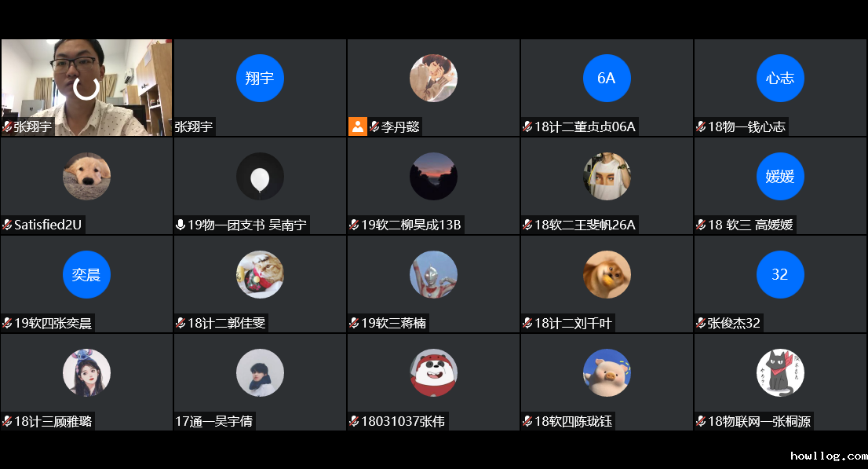
Task: Select the Ultraman avatar of 19软三蒋楠
Action: tap(433, 274)
